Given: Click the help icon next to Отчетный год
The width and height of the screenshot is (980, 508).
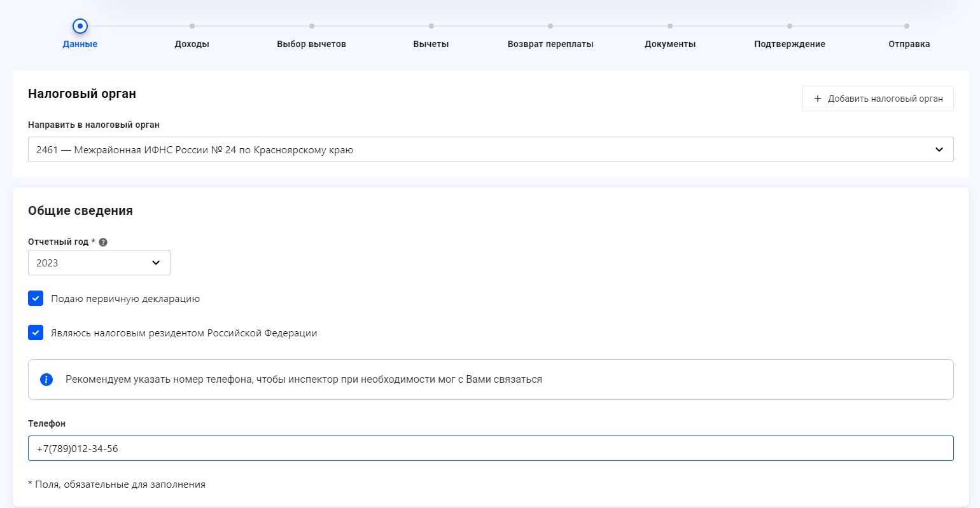Looking at the screenshot, I should point(103,242).
